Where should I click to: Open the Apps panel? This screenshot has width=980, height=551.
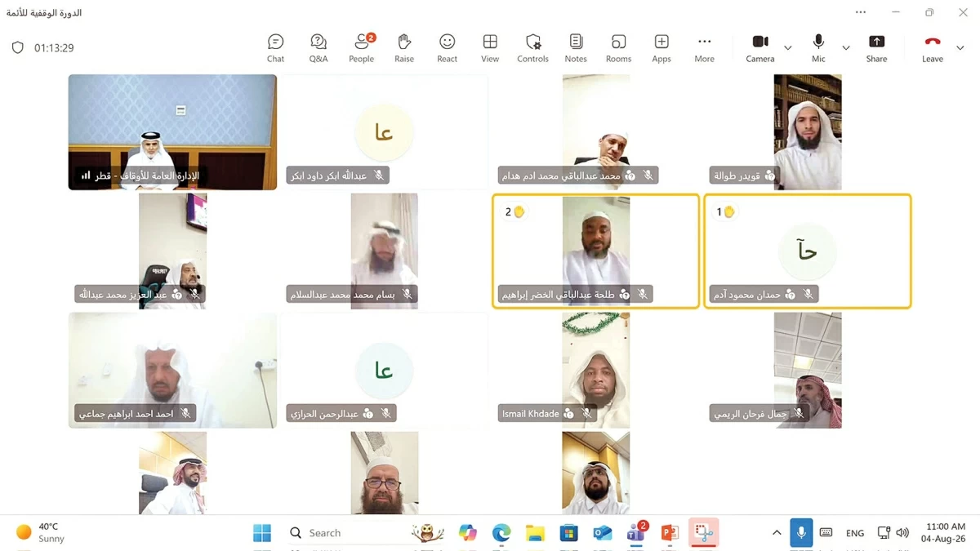point(661,47)
